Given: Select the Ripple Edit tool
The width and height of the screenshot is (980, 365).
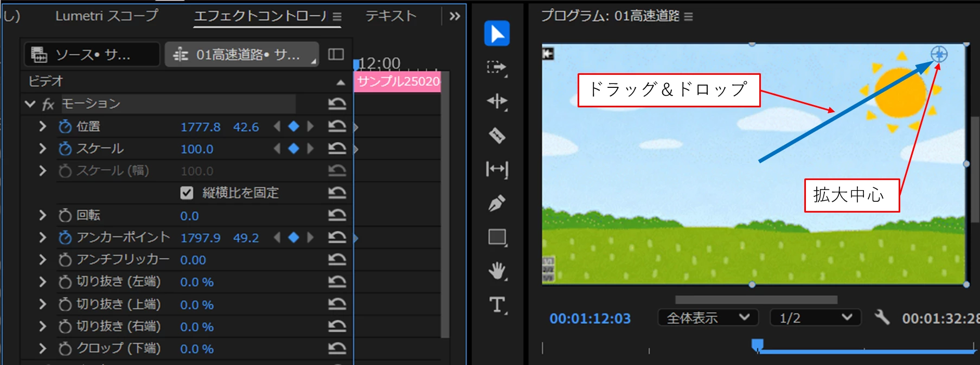Looking at the screenshot, I should pyautogui.click(x=497, y=101).
